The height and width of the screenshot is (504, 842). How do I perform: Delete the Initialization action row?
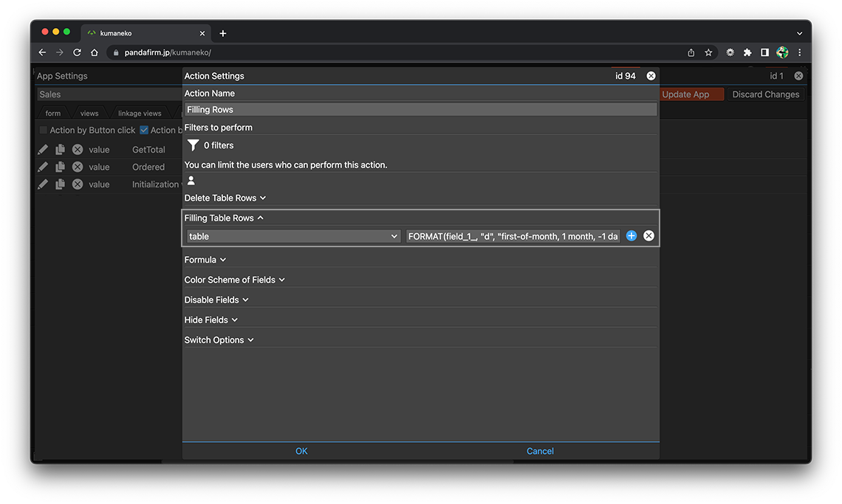(x=78, y=184)
